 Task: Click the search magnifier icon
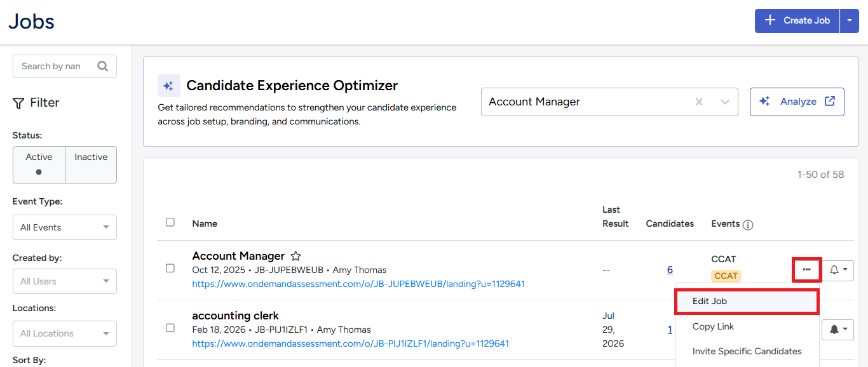pyautogui.click(x=102, y=66)
